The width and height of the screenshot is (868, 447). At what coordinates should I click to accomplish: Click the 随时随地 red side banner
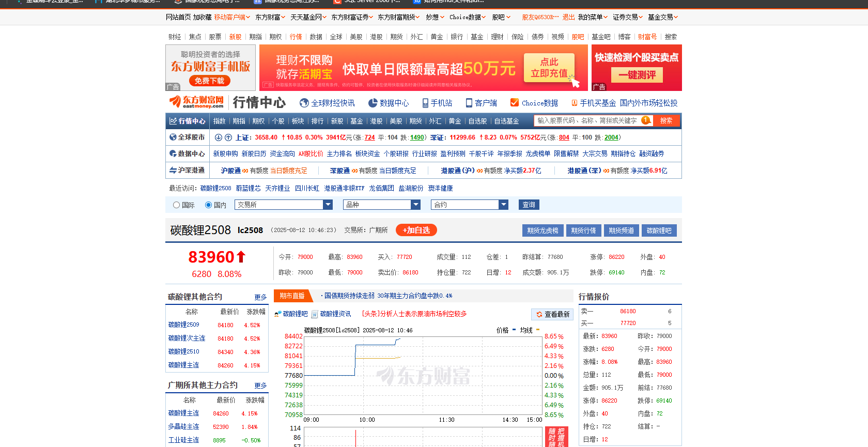pyautogui.click(x=556, y=437)
